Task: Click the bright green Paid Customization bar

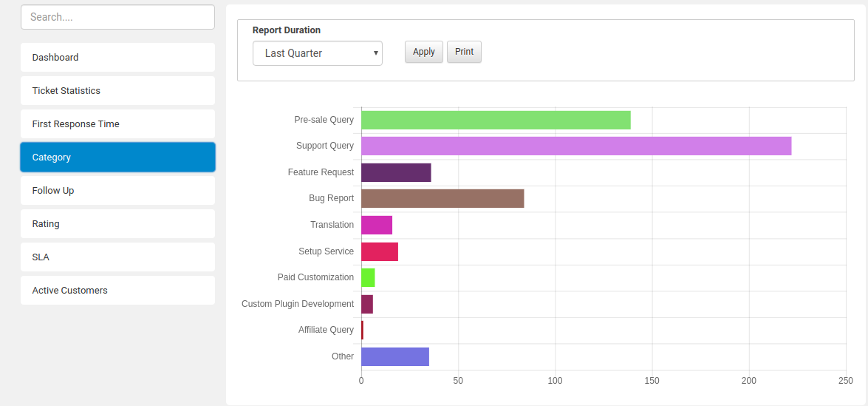Action: pyautogui.click(x=368, y=277)
